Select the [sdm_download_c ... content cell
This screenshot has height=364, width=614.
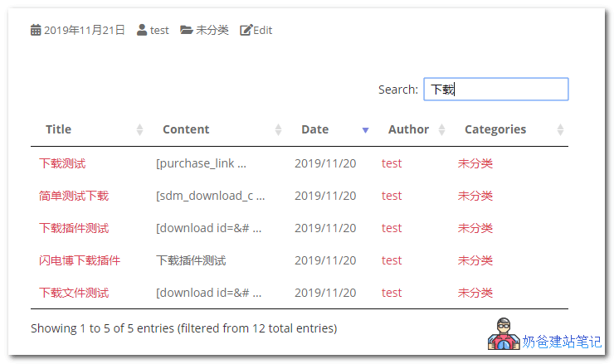pyautogui.click(x=210, y=196)
